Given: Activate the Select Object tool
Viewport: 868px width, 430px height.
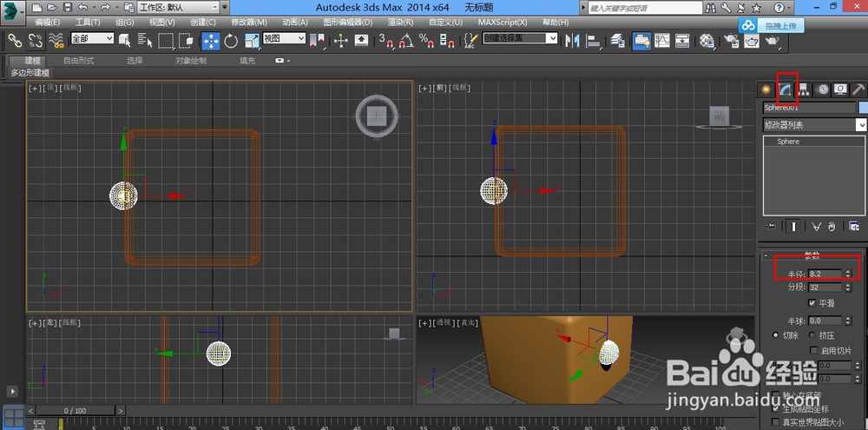Looking at the screenshot, I should point(124,41).
